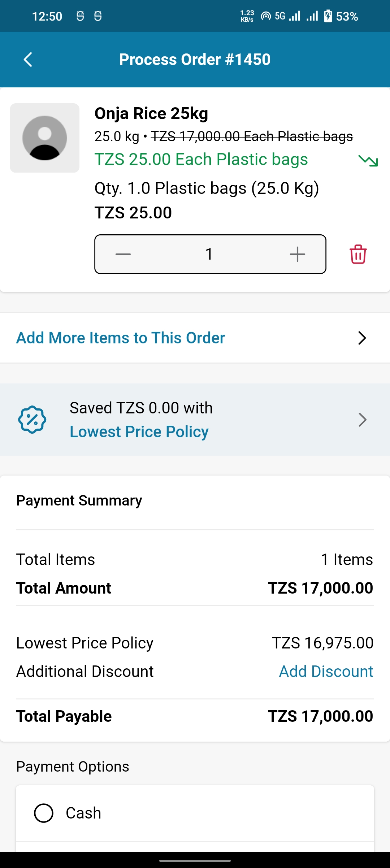Expand Lowest Price Policy savings chevron

pyautogui.click(x=362, y=420)
